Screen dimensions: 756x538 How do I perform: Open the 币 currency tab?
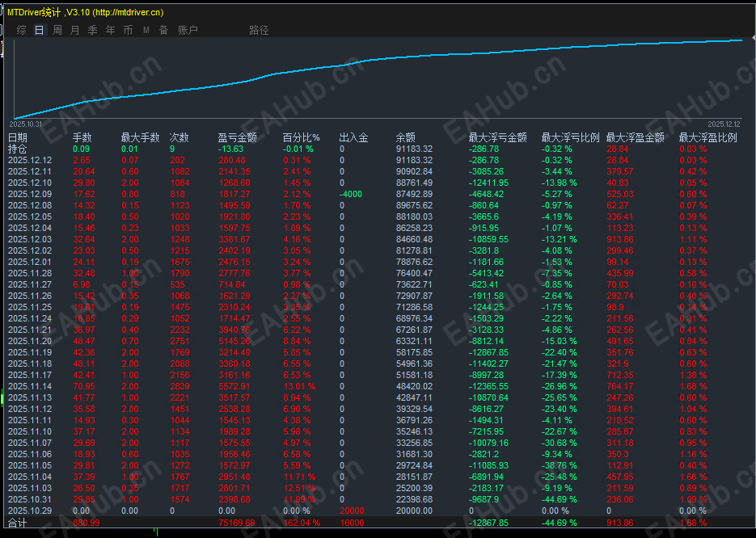click(x=128, y=31)
